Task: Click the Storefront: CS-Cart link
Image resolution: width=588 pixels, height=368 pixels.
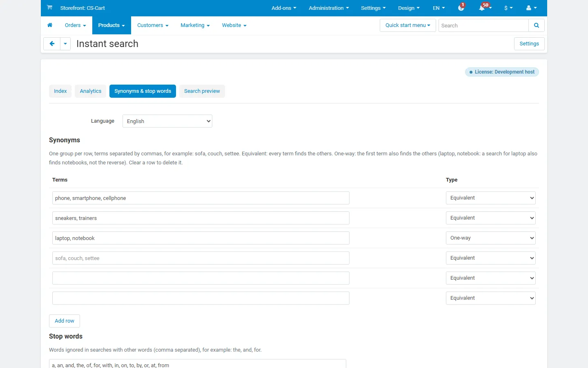Action: pos(82,8)
